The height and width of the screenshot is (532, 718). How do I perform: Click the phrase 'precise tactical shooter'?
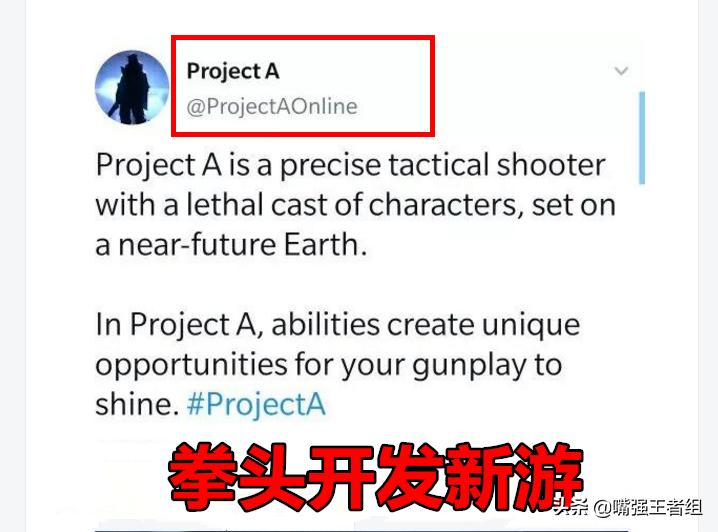[x=443, y=165]
